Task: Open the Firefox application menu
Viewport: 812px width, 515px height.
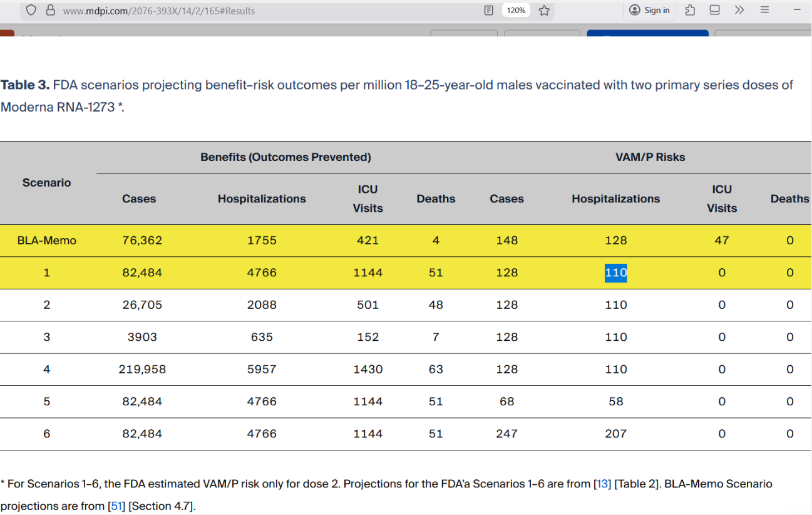Action: (764, 10)
